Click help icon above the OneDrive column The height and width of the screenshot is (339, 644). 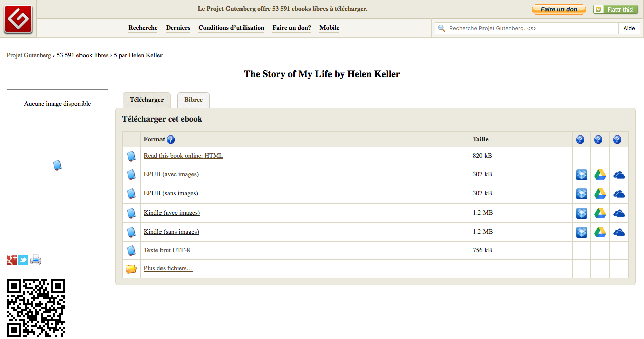[x=617, y=140]
